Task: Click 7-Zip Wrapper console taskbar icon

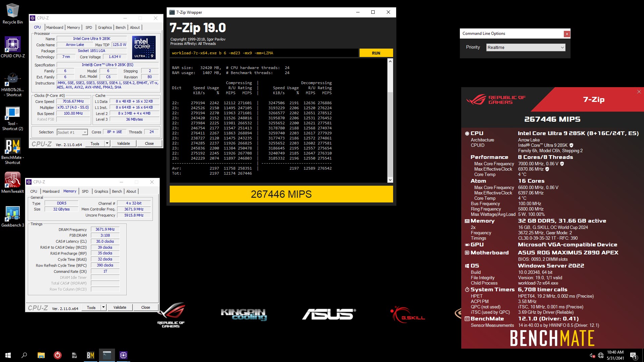Action: click(107, 355)
